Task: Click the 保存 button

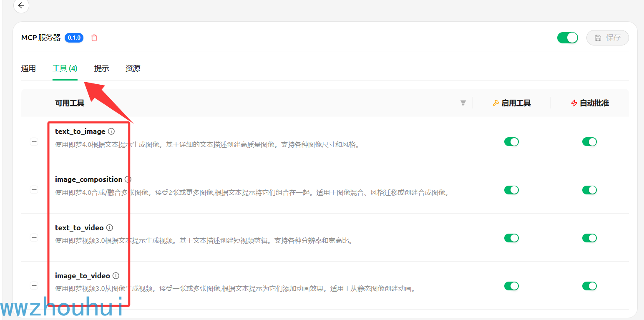Action: click(x=607, y=38)
